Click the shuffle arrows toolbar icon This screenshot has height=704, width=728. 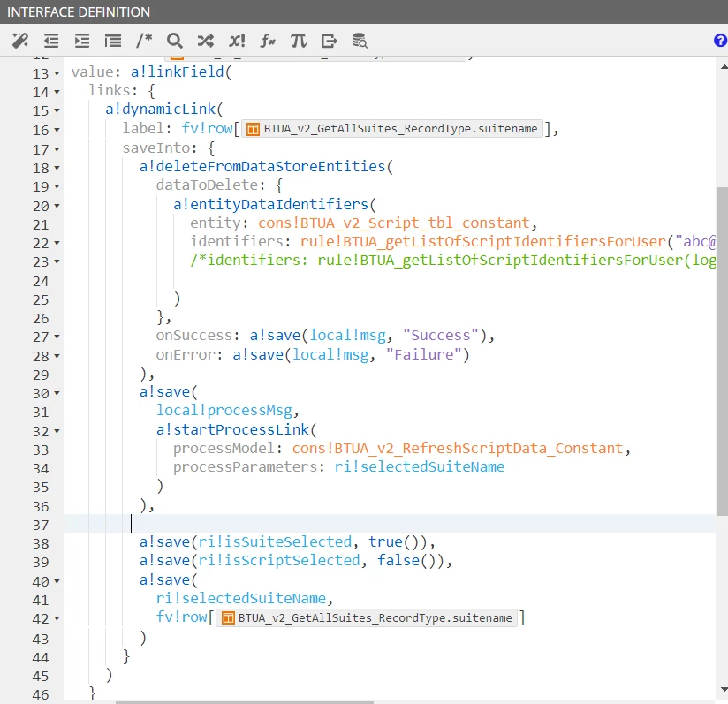click(x=206, y=41)
